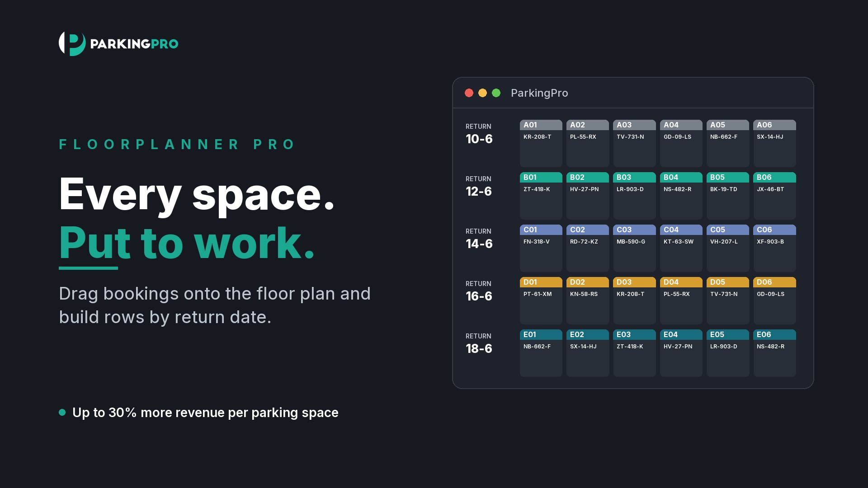Select space C01 with FN-318-V

coord(541,248)
